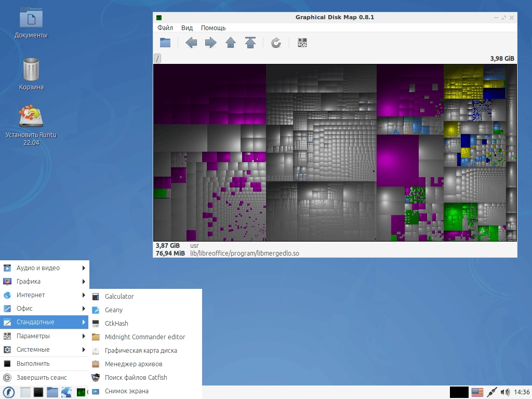Screen dimensions: 532x399
Task: Expand the Системные submenu
Action: (x=44, y=350)
